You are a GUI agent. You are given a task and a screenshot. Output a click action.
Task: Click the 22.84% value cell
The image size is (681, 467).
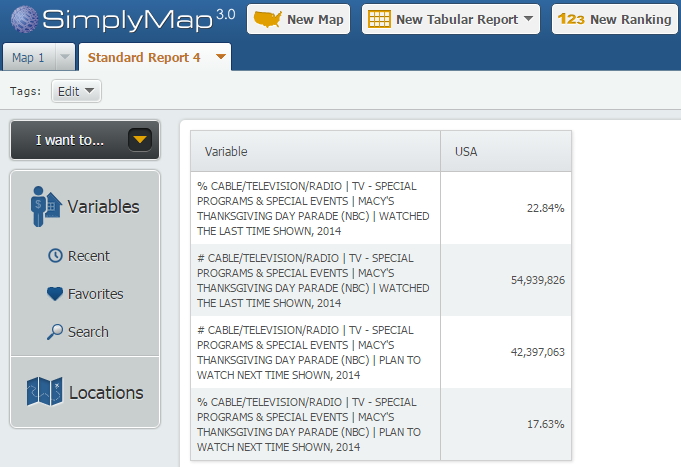tap(506, 208)
